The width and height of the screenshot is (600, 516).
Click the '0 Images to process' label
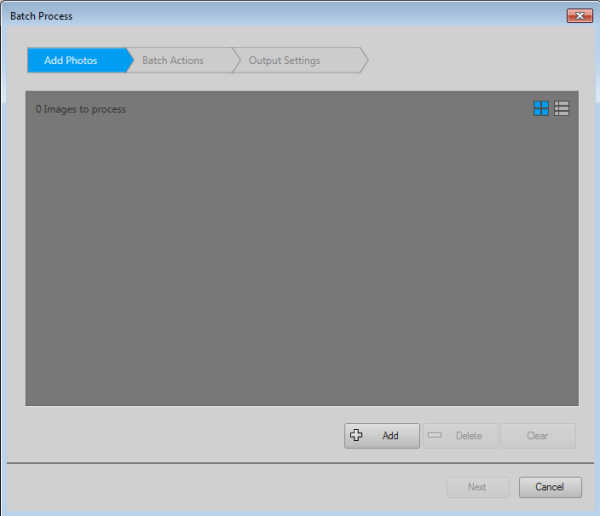pos(81,109)
